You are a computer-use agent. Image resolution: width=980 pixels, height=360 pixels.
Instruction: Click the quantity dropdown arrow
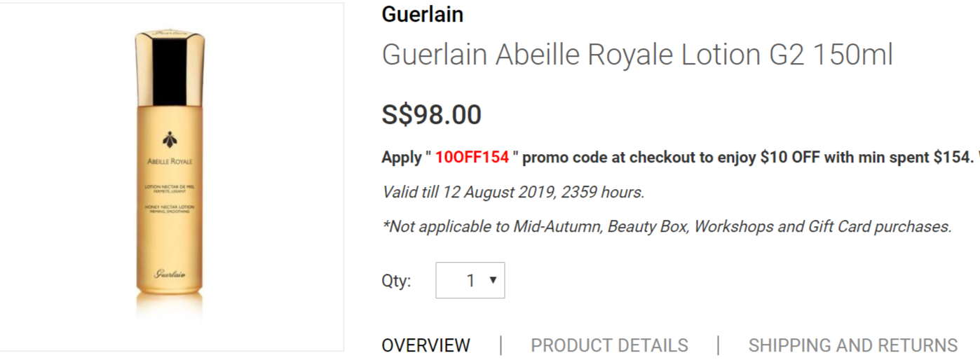click(493, 280)
